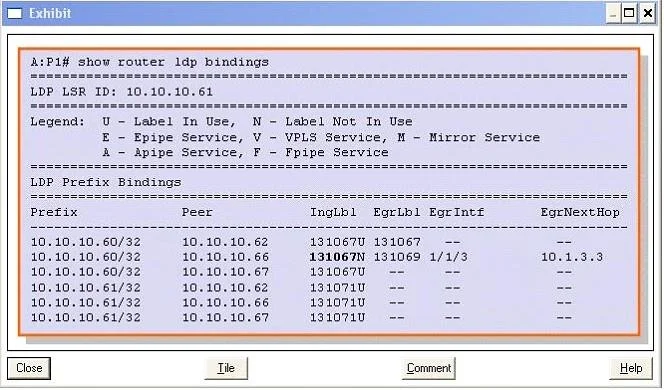Image resolution: width=664 pixels, height=390 pixels.
Task: Click prefix 10.10.10.61/32 in the last row
Action: pos(86,318)
